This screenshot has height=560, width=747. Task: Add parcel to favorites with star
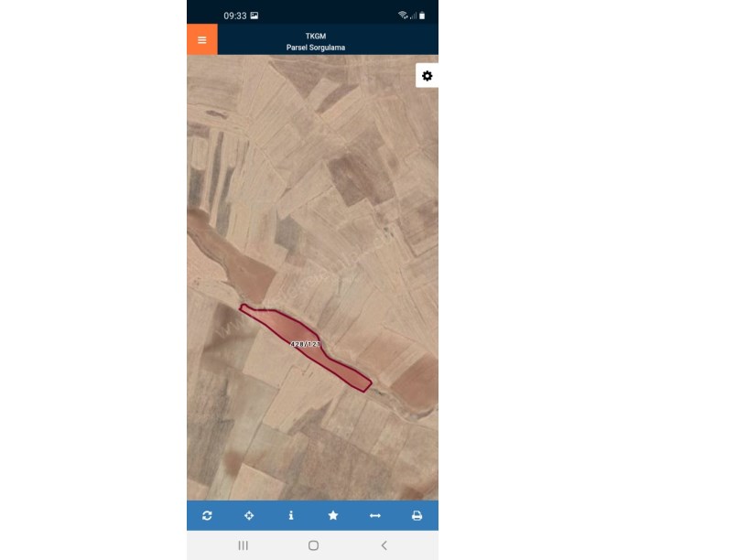(333, 515)
